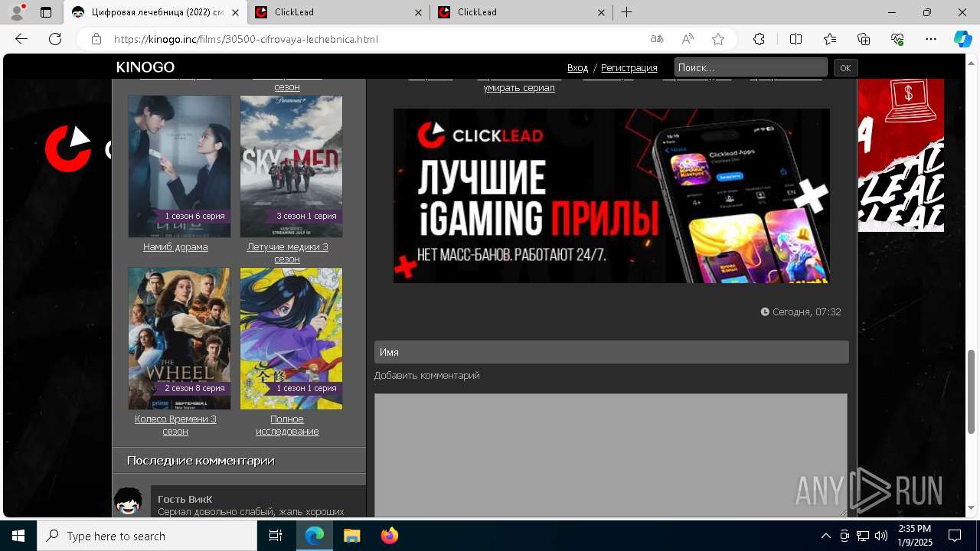Open the profile icon in the title bar

coord(17,12)
